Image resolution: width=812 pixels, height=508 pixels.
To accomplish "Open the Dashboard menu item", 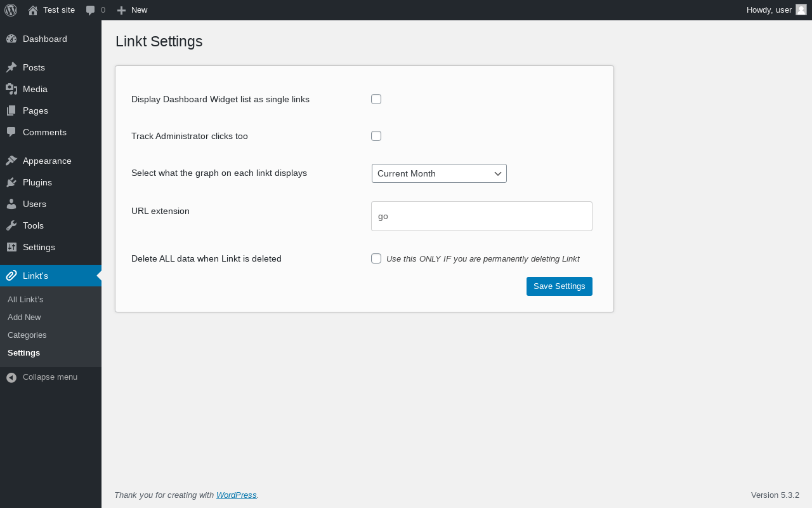I will tap(45, 39).
